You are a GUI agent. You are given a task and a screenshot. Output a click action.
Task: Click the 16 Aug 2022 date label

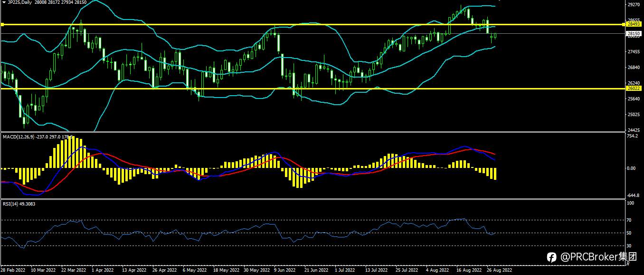469,270
